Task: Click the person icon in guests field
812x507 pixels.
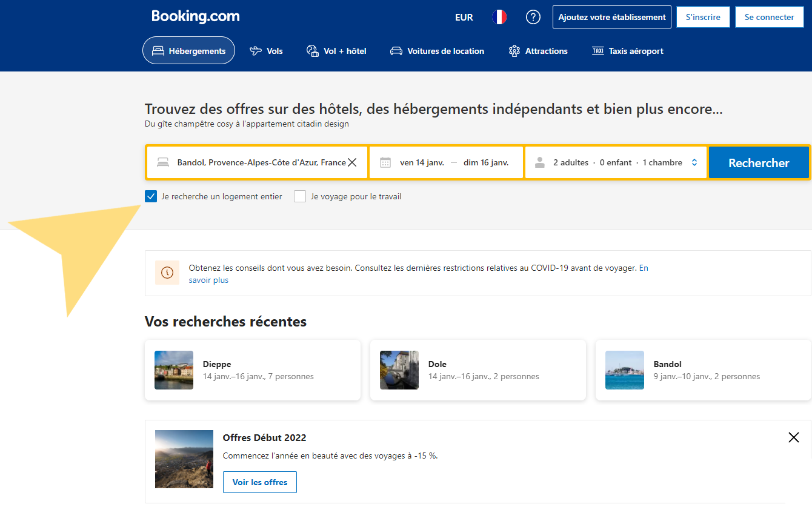Action: (x=540, y=162)
